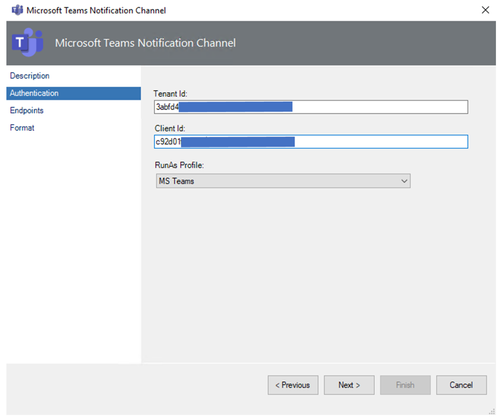This screenshot has width=500, height=418.
Task: Open the RunAs Profile dropdown
Action: (x=283, y=181)
